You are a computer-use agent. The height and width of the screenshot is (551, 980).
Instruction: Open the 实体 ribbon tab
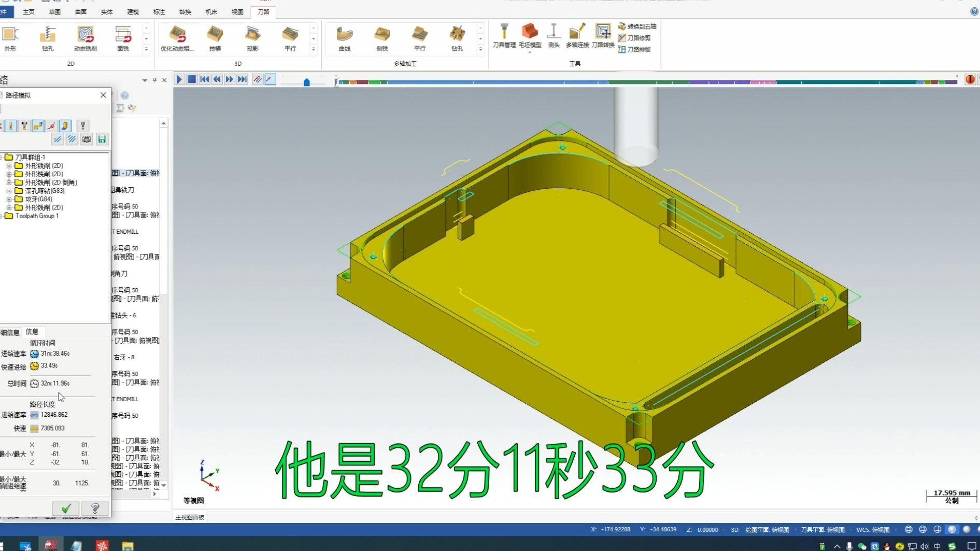pyautogui.click(x=107, y=11)
